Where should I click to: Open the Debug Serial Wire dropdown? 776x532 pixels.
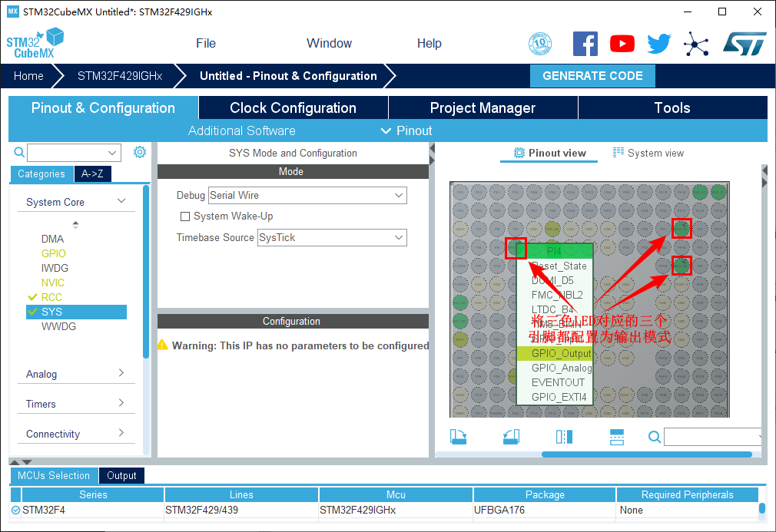click(x=307, y=196)
